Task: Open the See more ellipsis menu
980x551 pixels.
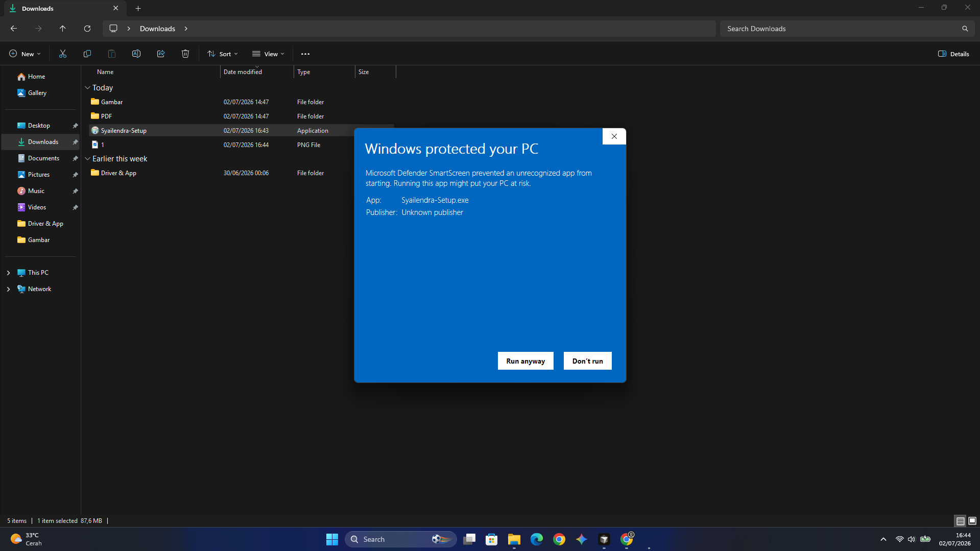Action: point(305,54)
